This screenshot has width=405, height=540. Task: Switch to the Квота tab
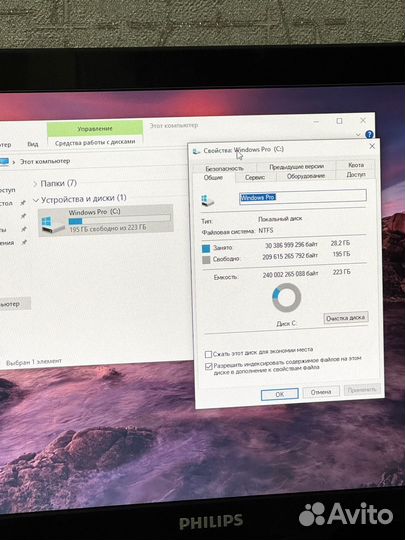coord(356,165)
